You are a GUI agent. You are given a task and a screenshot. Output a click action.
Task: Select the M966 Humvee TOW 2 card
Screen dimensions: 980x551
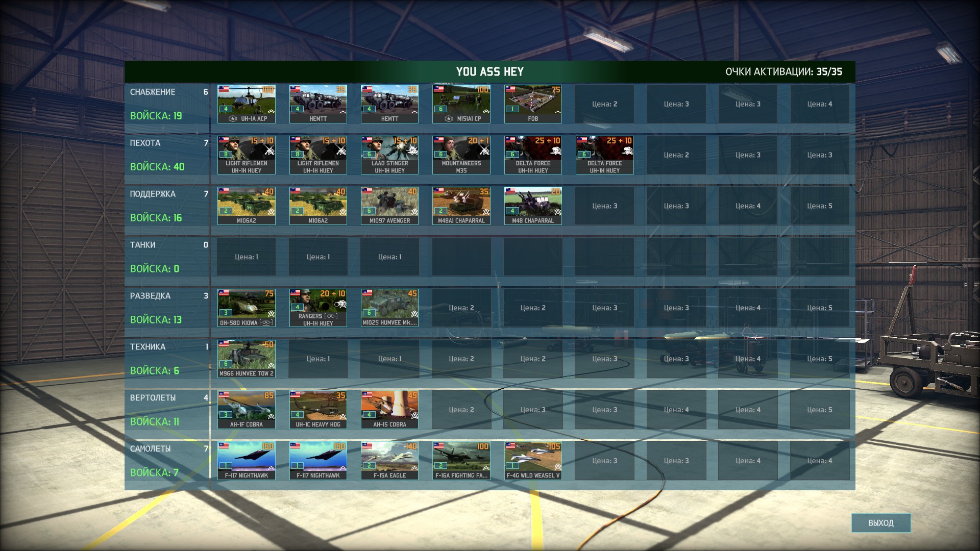point(247,359)
